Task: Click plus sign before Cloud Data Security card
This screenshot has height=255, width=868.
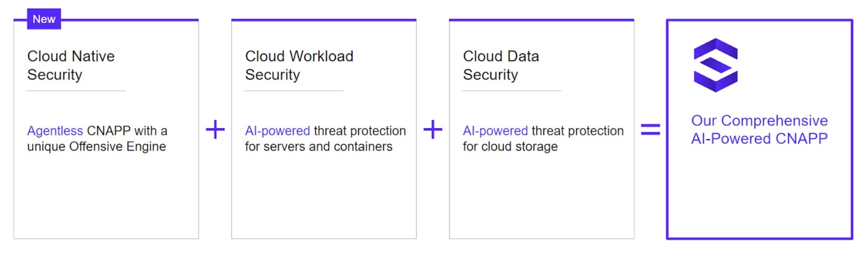Action: click(433, 130)
